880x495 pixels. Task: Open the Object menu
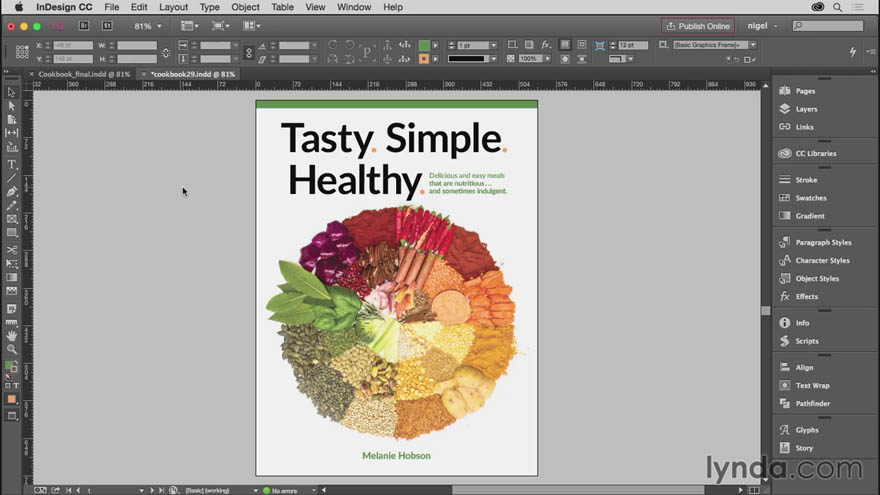(245, 7)
